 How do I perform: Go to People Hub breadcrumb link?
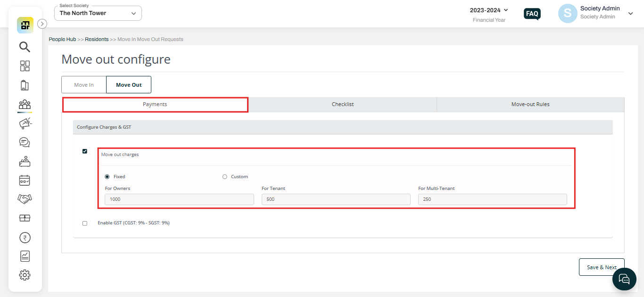(62, 39)
